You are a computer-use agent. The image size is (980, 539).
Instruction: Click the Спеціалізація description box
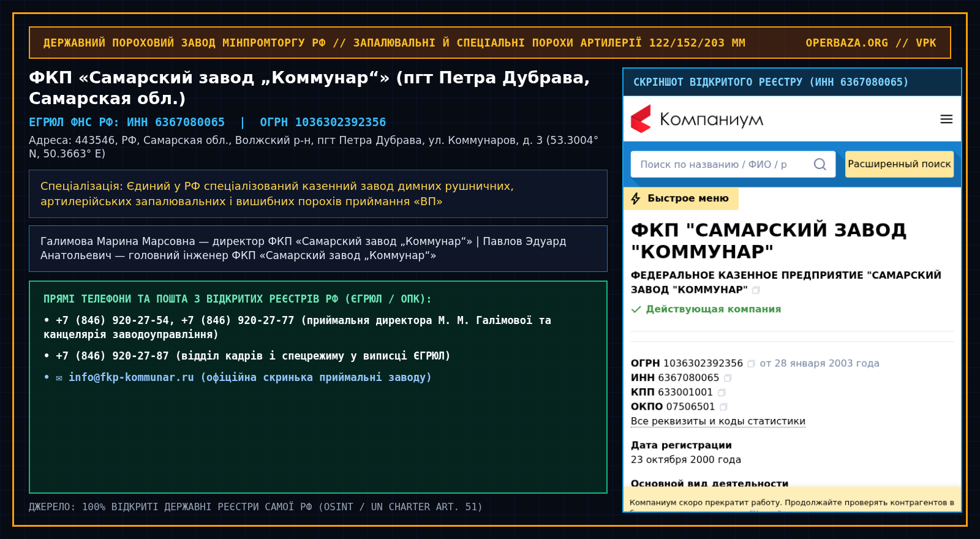(318, 194)
